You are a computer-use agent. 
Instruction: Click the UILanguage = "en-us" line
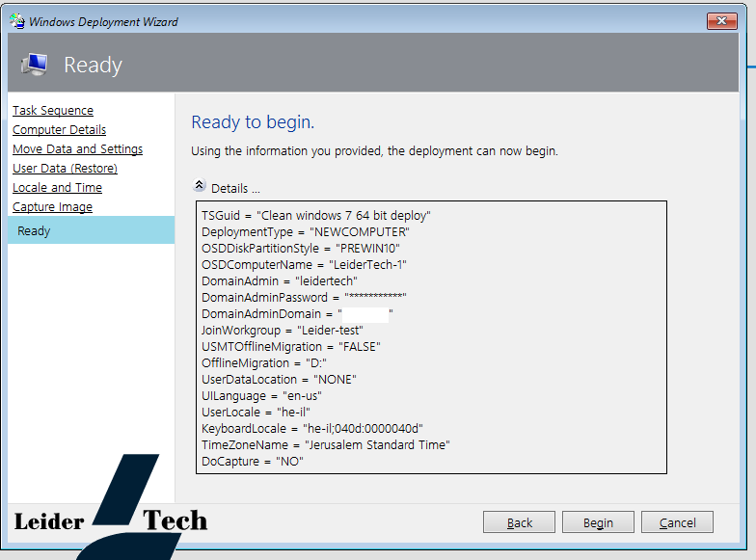coord(262,395)
